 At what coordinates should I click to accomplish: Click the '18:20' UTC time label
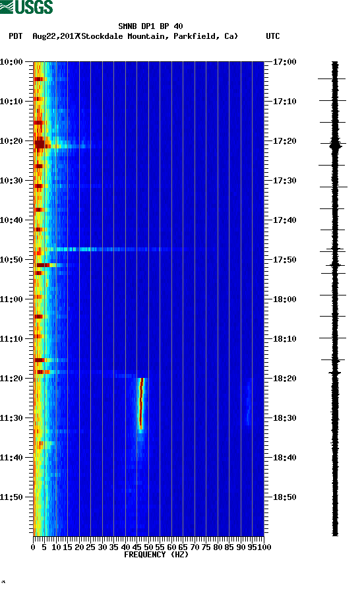284,379
